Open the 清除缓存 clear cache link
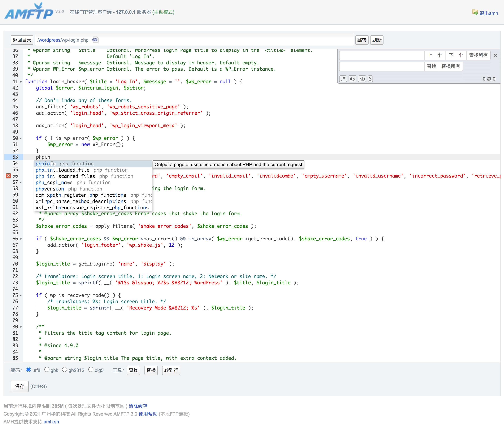 click(x=138, y=406)
